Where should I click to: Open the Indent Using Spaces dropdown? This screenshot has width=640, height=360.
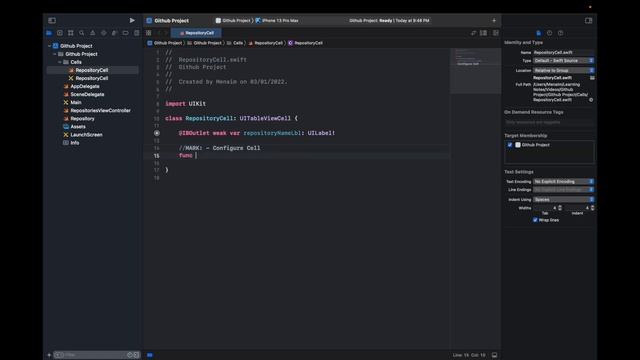click(563, 200)
